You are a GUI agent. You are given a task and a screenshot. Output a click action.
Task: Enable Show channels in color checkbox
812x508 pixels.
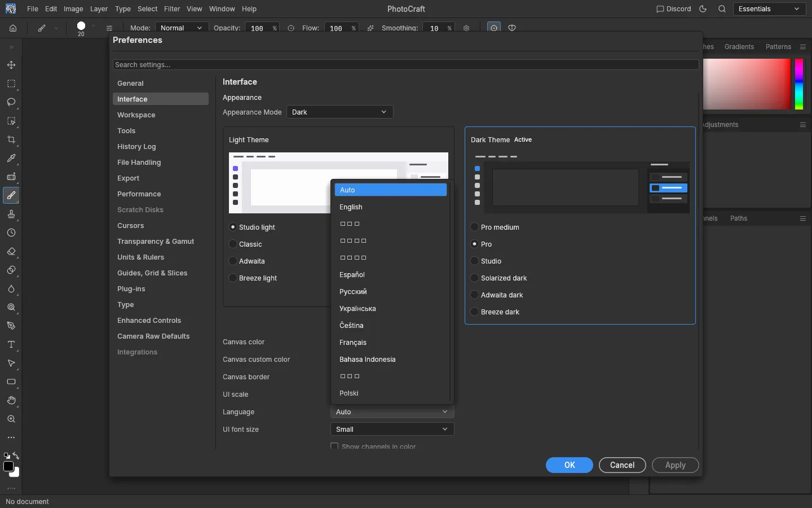[x=334, y=446]
